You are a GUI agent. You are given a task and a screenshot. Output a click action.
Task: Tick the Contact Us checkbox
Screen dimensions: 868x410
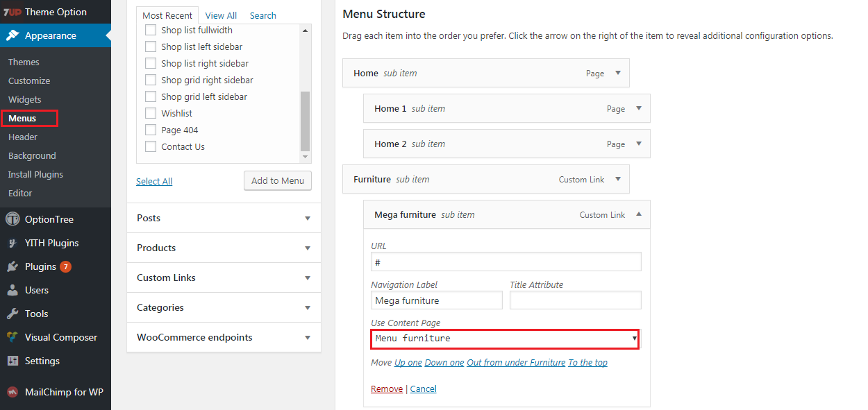pos(151,146)
